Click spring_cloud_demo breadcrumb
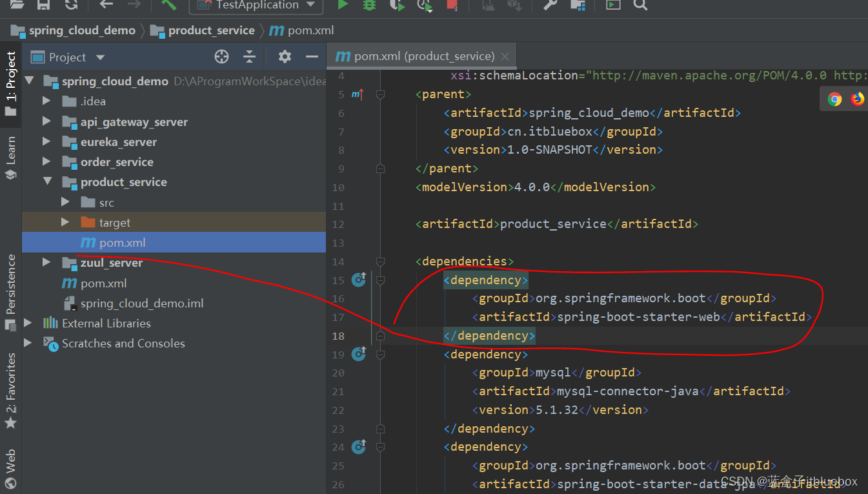The image size is (868, 494). 74,30
